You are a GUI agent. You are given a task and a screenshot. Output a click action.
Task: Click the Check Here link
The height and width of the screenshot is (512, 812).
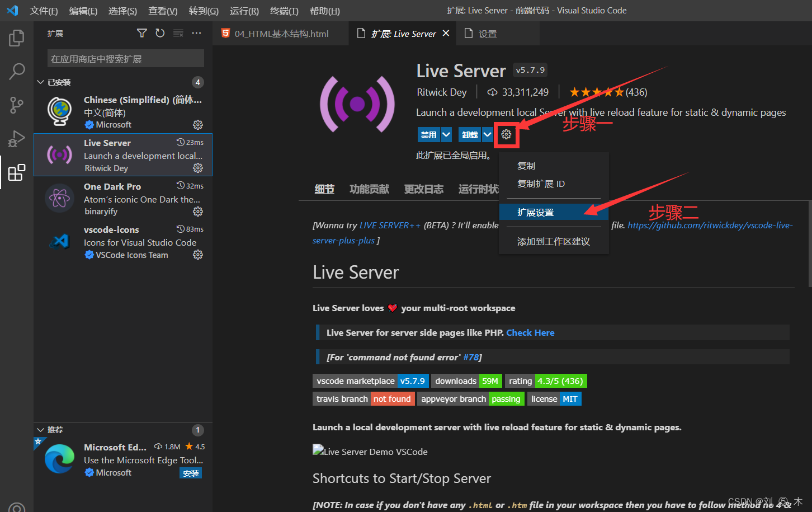click(530, 332)
